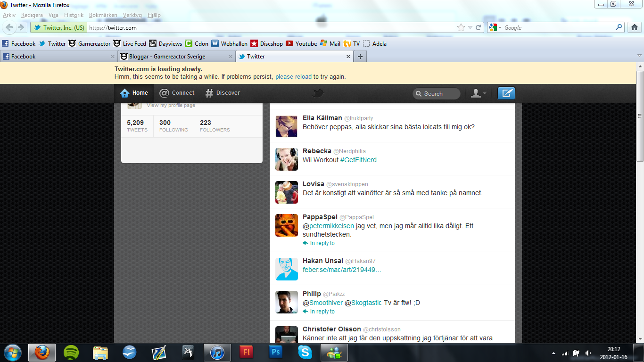Open the Discover section

point(223,93)
